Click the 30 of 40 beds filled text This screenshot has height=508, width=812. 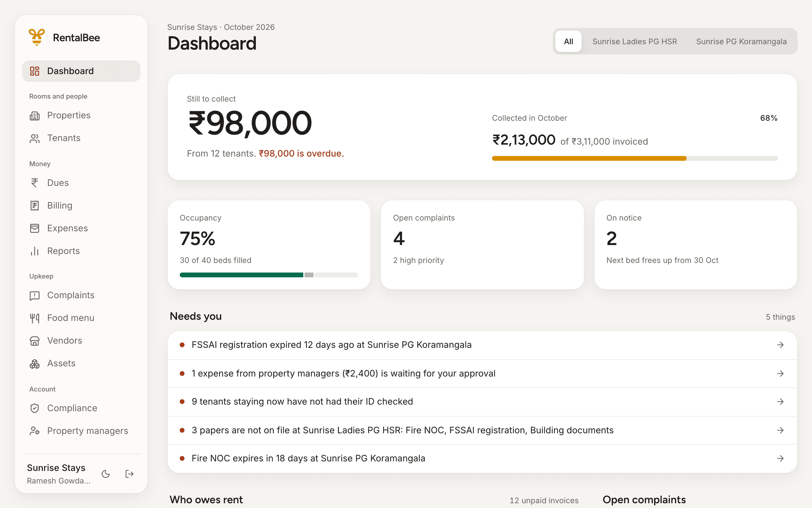tap(216, 260)
